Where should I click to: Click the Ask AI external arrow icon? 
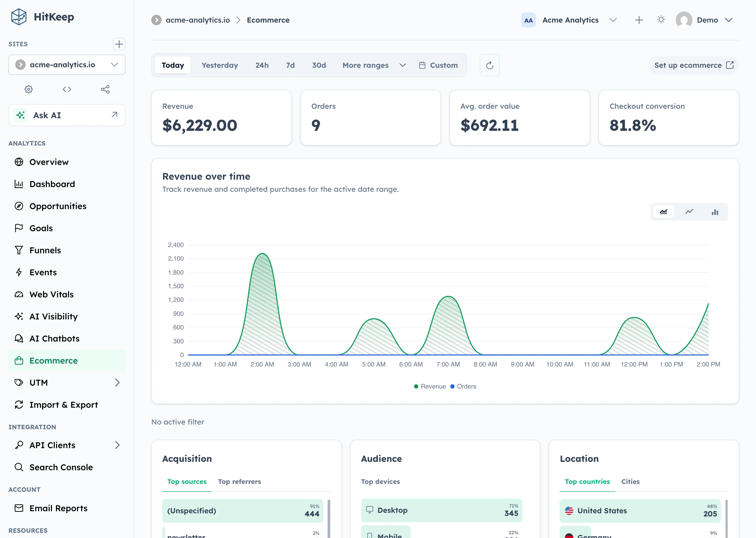pyautogui.click(x=114, y=115)
